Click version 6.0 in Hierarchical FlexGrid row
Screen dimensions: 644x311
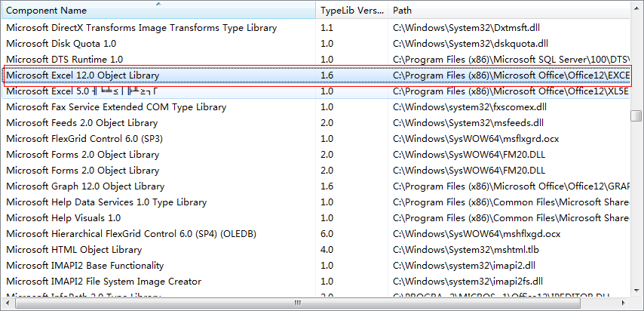(327, 234)
